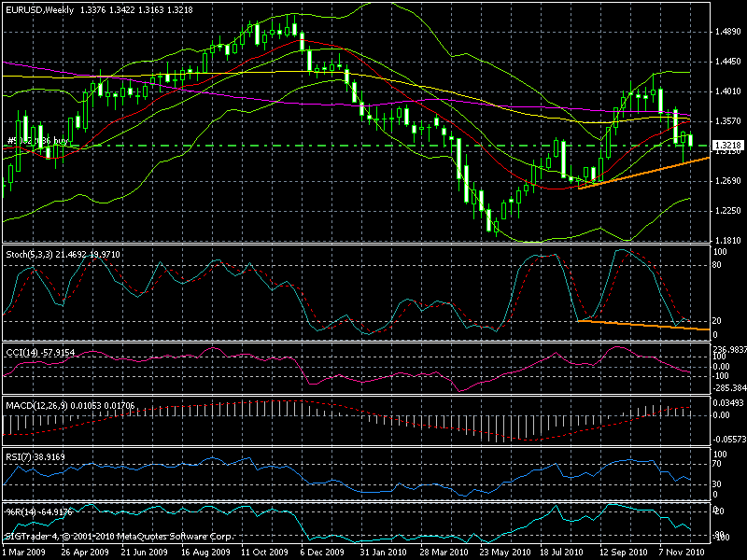Viewport: 747px width, 560px height.
Task: Click the CCI(14) -57.9154 indicator label
Action: 40,353
